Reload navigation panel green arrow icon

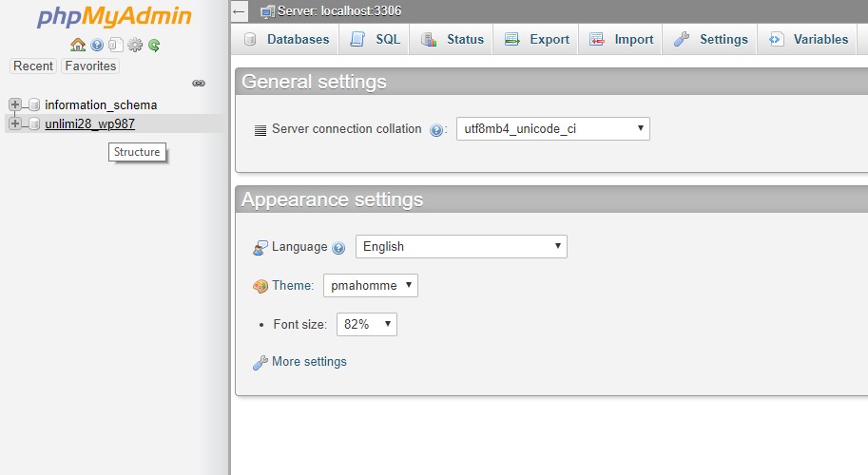coord(154,45)
